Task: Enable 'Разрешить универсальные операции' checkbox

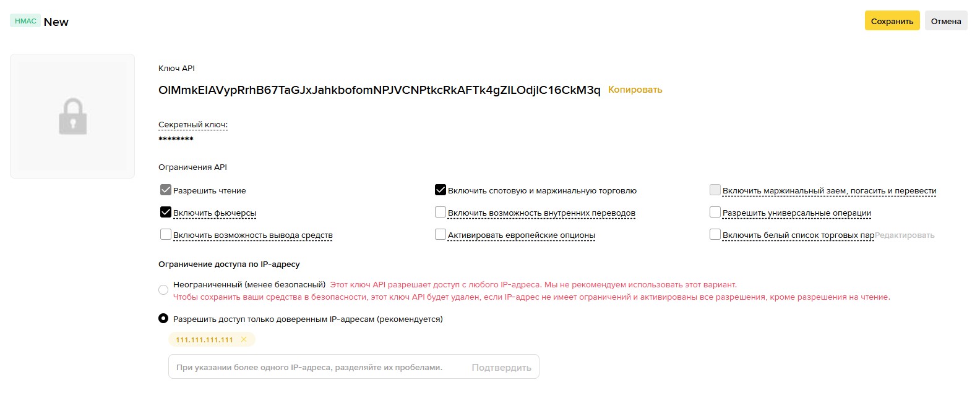Action: [715, 213]
